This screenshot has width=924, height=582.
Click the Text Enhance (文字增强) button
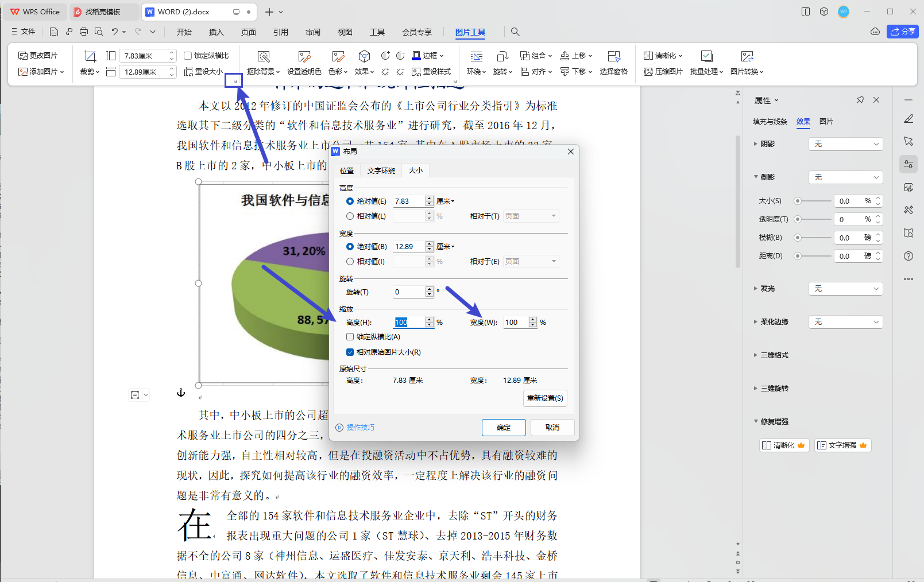point(843,445)
